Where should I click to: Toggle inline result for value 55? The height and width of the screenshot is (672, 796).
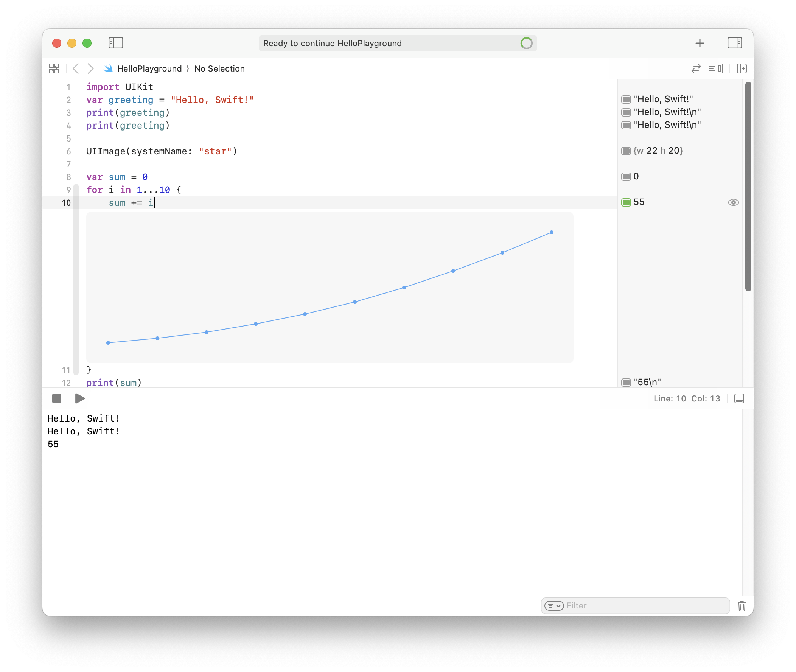tap(626, 202)
